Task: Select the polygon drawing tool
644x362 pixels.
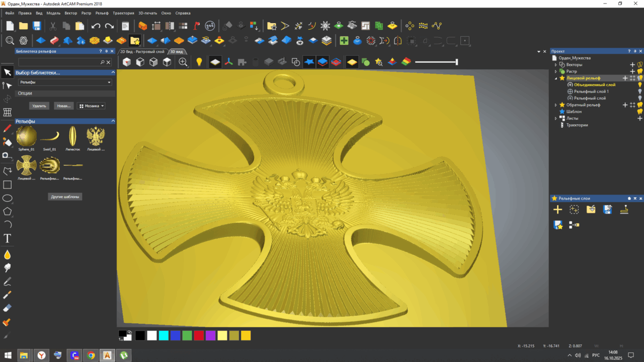Action: point(8,211)
